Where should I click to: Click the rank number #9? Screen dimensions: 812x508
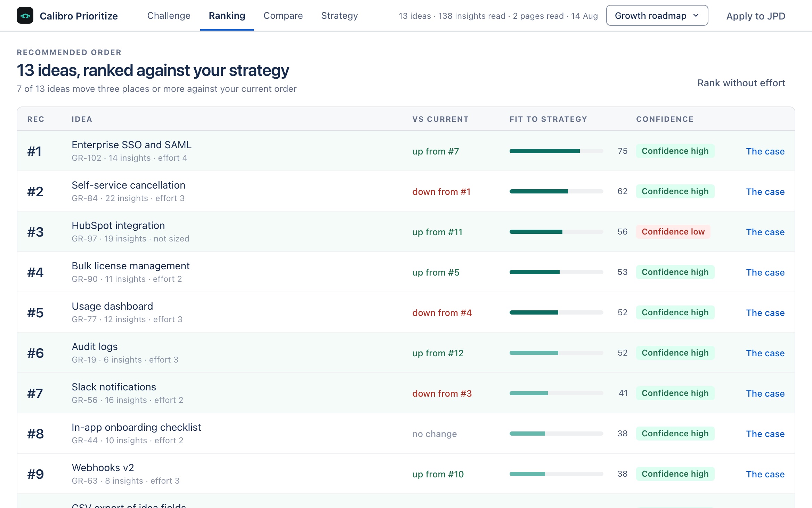point(35,474)
